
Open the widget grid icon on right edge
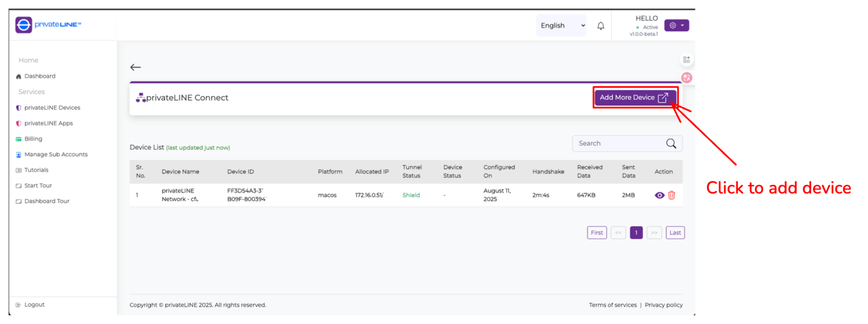click(x=686, y=60)
